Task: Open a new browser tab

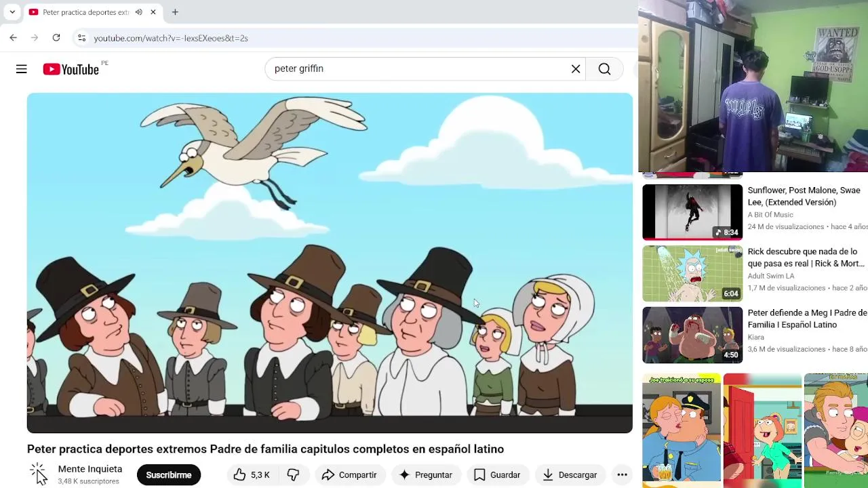Action: (x=175, y=12)
